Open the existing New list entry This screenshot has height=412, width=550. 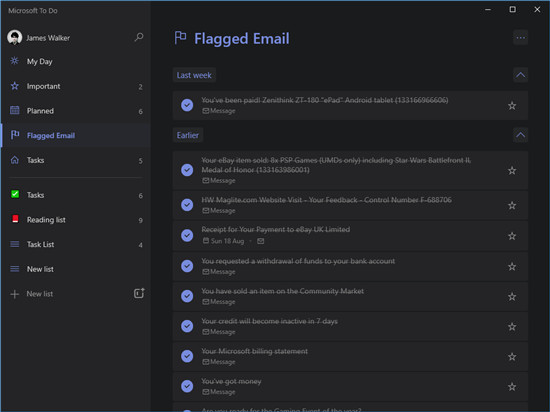(x=76, y=269)
